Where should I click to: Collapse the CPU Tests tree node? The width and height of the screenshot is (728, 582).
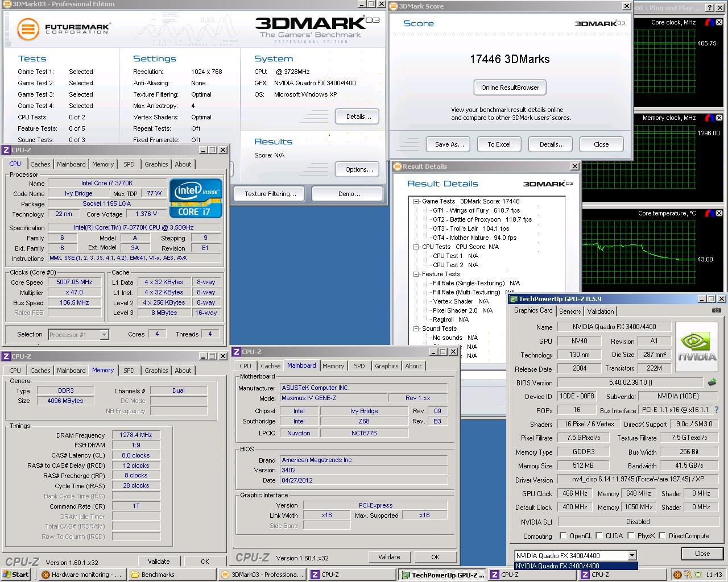click(x=416, y=247)
